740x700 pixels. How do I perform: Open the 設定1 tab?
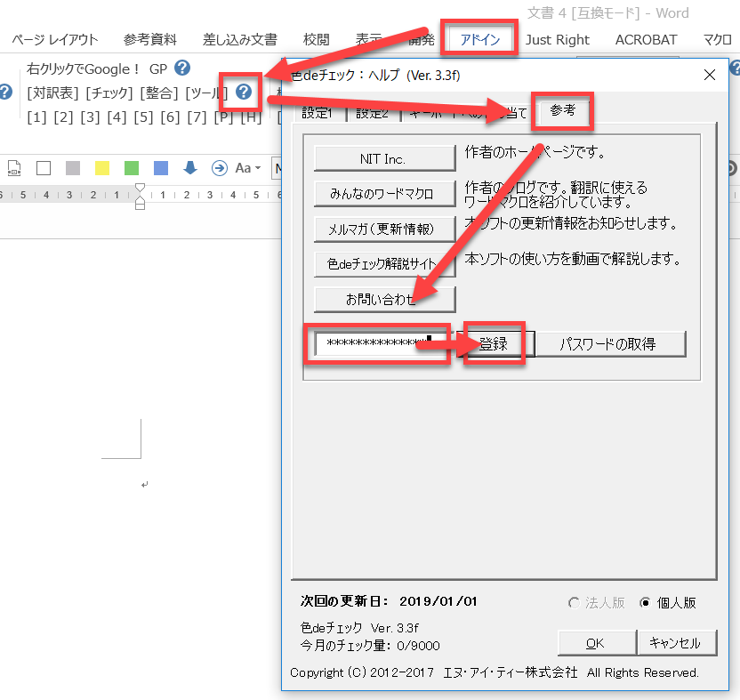click(x=318, y=113)
